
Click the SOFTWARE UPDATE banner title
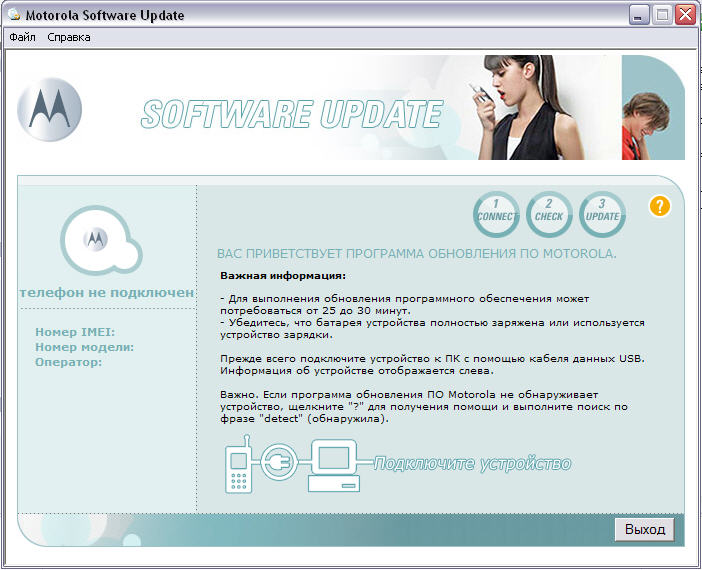pyautogui.click(x=292, y=114)
